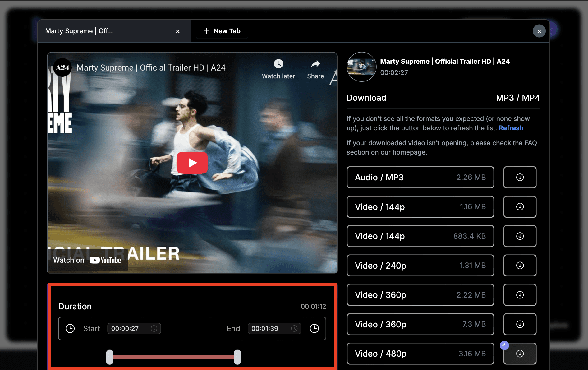Click clock icon inside Start time field
The width and height of the screenshot is (588, 370).
(154, 329)
